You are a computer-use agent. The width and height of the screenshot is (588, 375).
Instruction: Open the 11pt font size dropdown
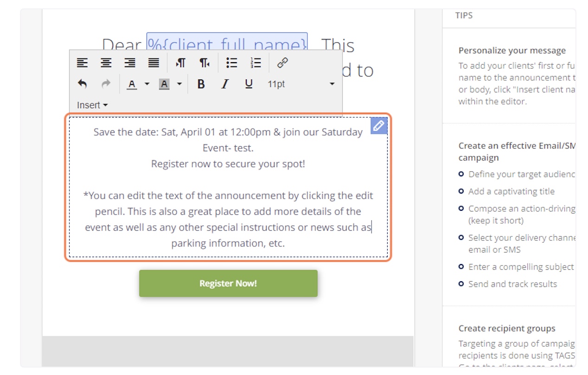(x=301, y=84)
